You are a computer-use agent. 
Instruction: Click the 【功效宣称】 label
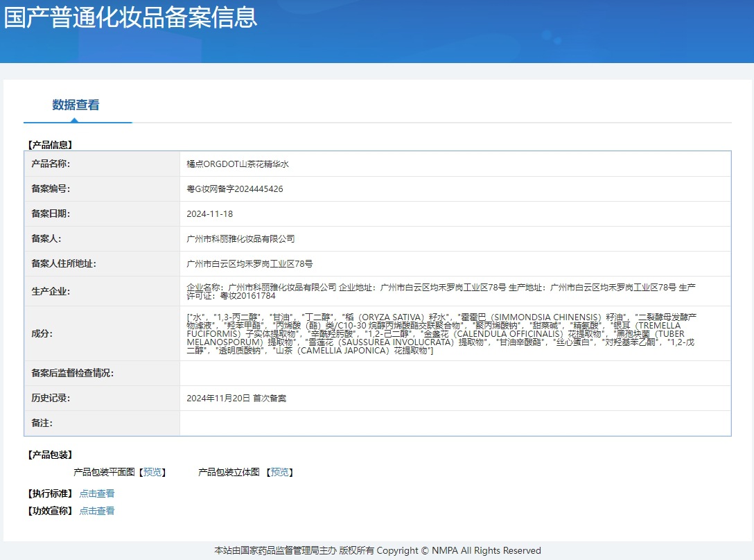(50, 511)
